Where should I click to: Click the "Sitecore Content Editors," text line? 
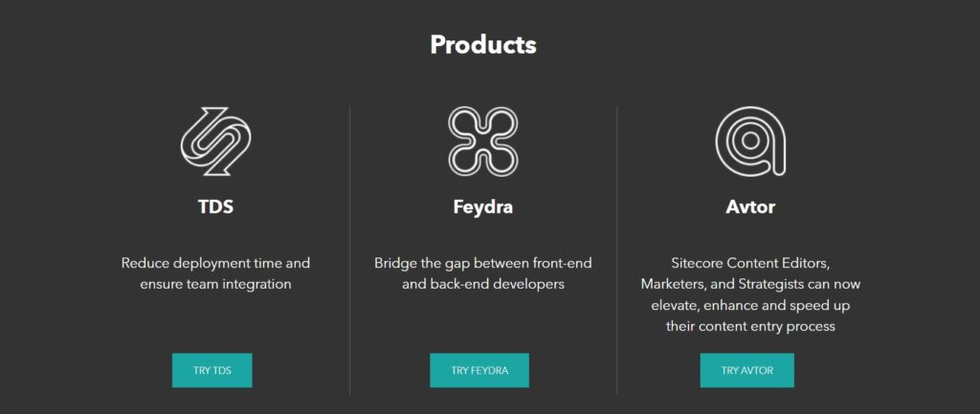[750, 262]
